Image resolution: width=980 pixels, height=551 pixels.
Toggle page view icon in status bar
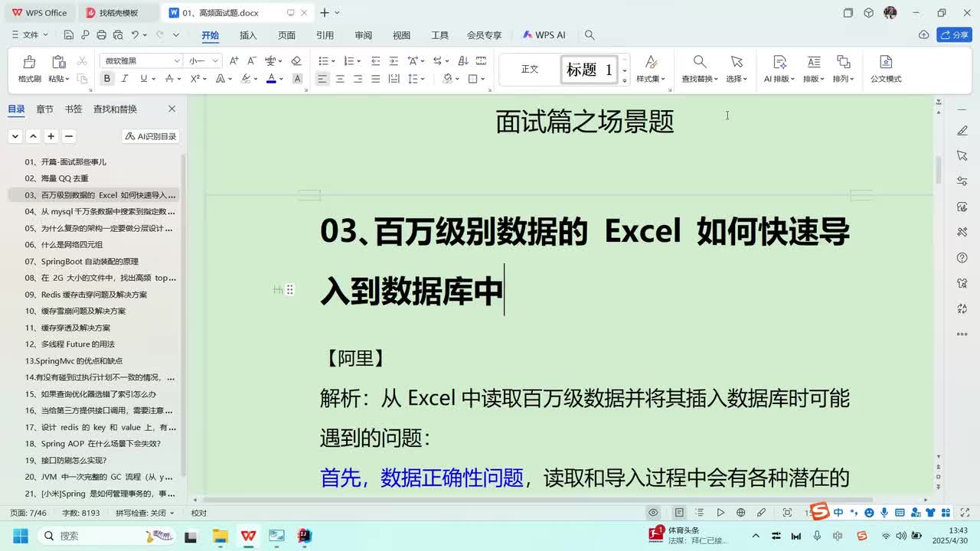[679, 513]
